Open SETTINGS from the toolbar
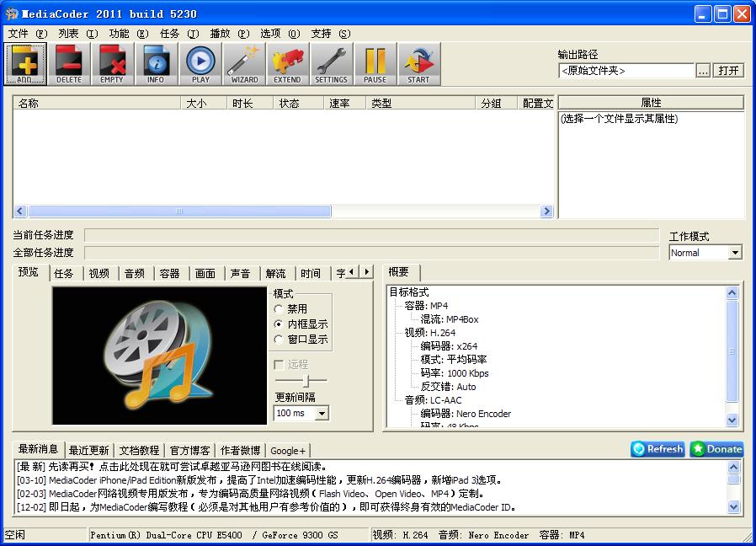Viewport: 756px width, 546px height. [x=331, y=63]
